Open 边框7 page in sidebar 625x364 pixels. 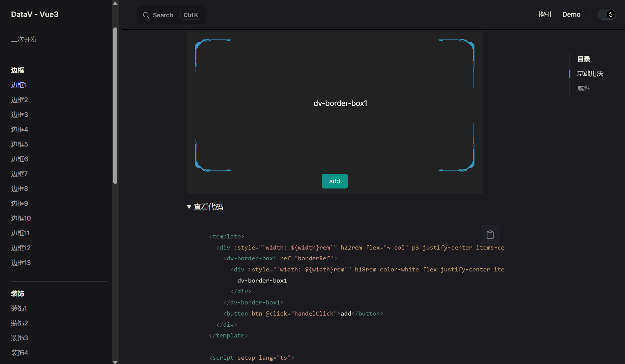[19, 174]
